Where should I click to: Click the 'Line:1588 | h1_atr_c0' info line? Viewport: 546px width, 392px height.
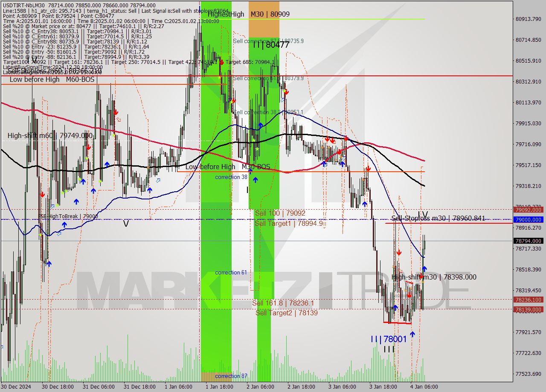116,10
